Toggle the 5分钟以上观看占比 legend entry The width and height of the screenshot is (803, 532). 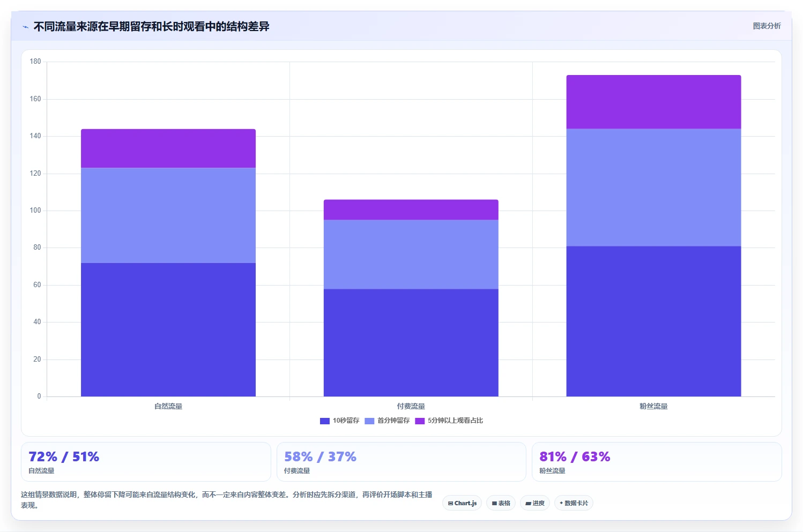[449, 421]
